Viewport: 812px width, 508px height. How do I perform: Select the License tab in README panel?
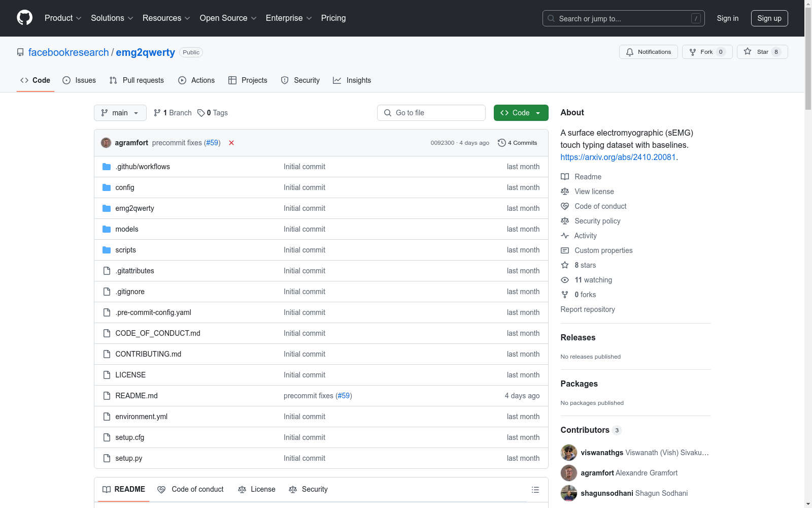coord(257,489)
